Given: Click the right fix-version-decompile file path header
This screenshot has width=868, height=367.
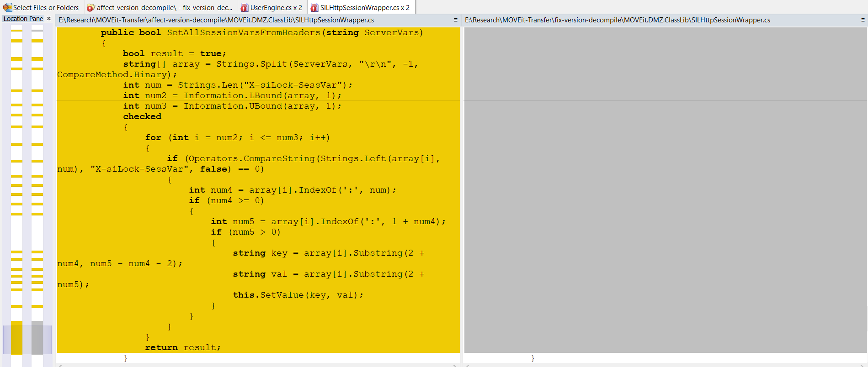Looking at the screenshot, I should point(618,20).
